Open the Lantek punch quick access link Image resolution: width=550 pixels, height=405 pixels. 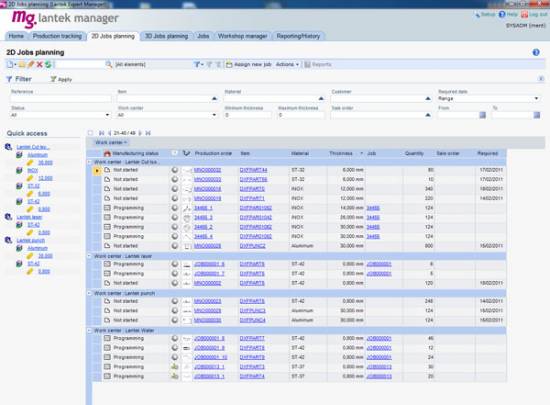[31, 240]
